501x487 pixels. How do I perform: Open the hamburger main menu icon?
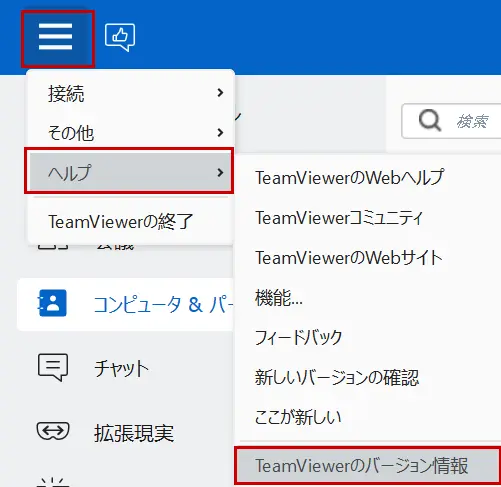click(56, 36)
